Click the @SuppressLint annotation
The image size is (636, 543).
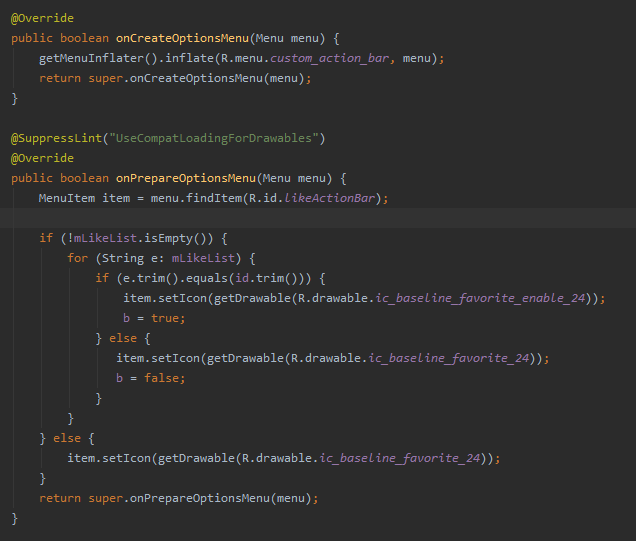[x=56, y=138]
